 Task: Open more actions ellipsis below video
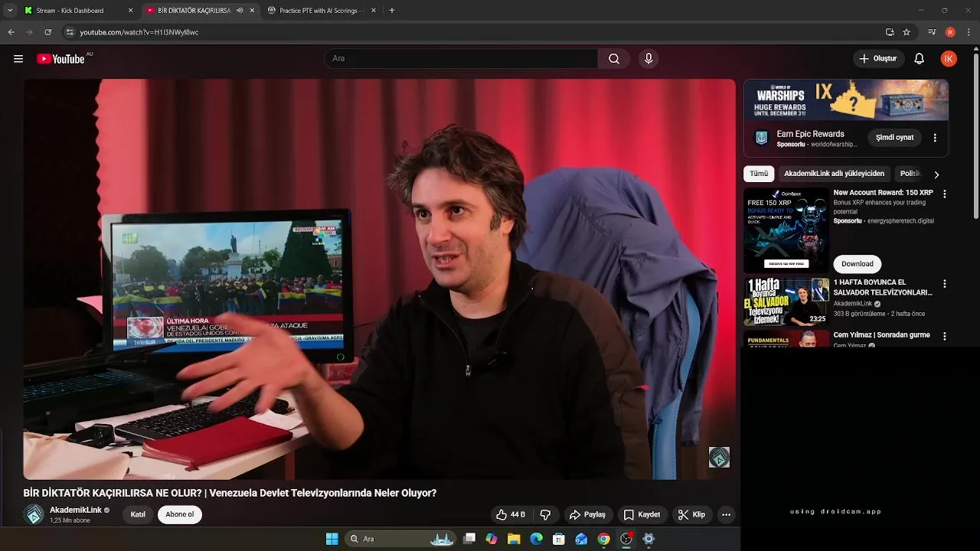click(x=727, y=515)
